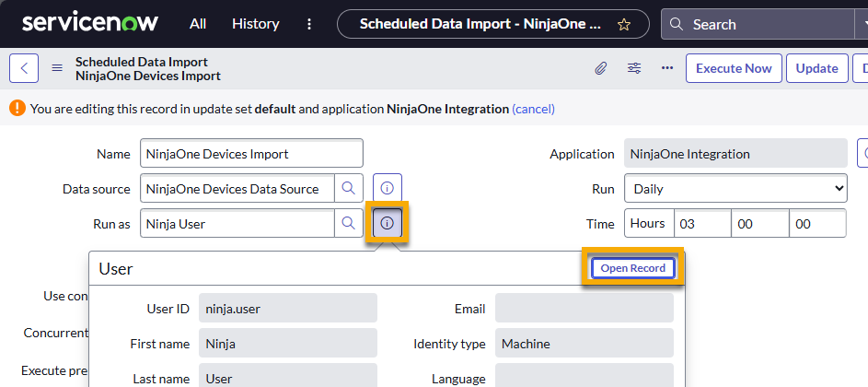Click the Execute Now button

tap(734, 68)
